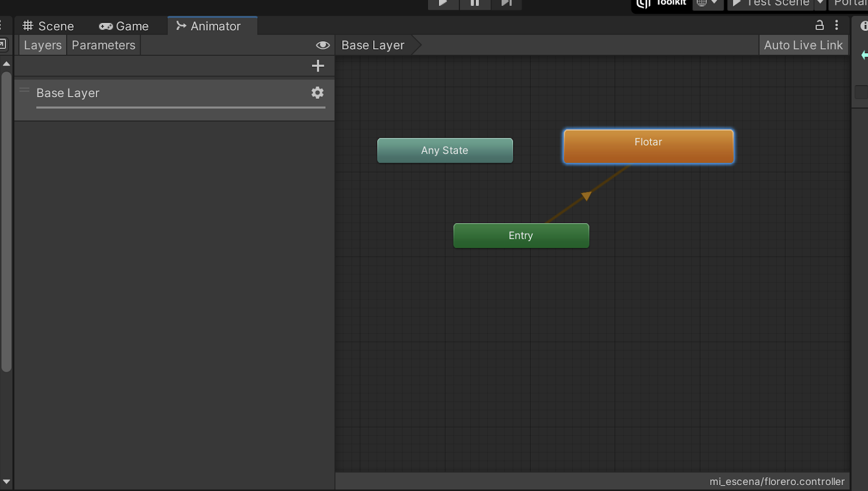The height and width of the screenshot is (491, 868).
Task: Click the Portal button in the top toolbar
Action: tap(850, 4)
